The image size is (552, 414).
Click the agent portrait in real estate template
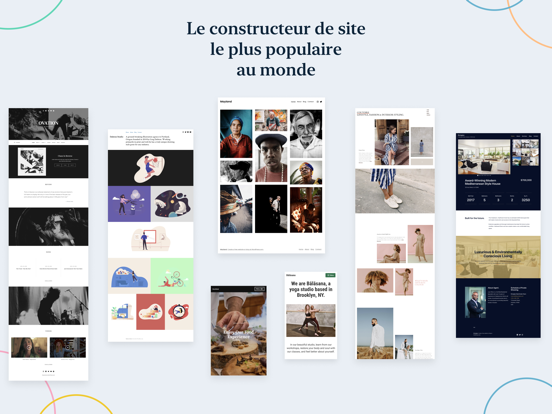[475, 302]
